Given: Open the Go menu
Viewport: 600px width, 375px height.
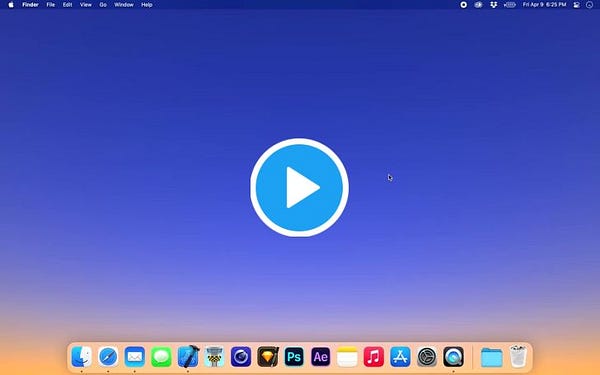Looking at the screenshot, I should click(103, 5).
